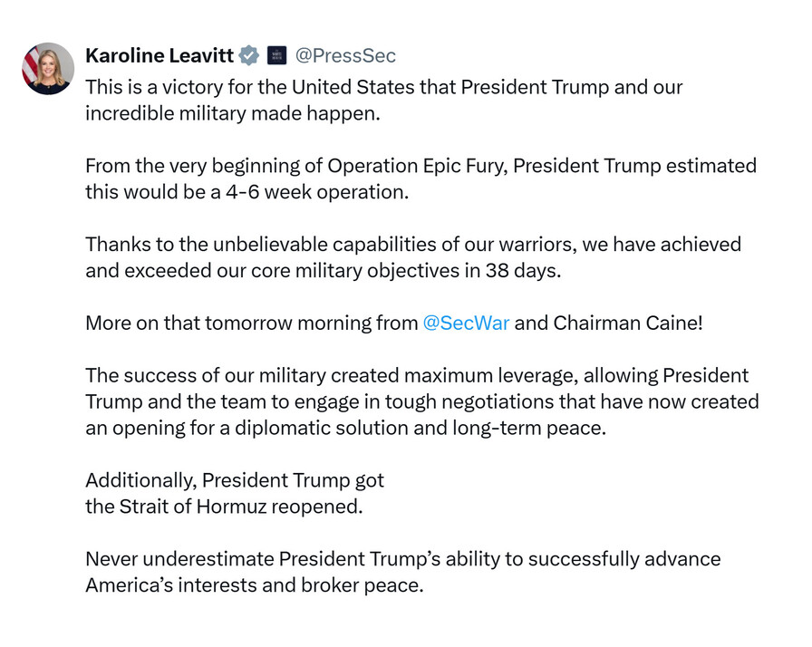Click the line ending "objectives in 38 days."
The height and width of the screenshot is (647, 812).
(323, 270)
